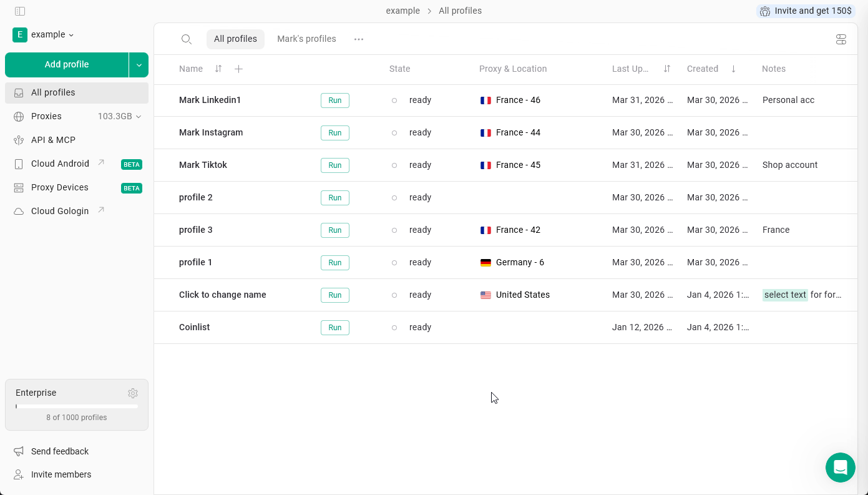Click the Invite members person icon
The image size is (868, 495).
tap(19, 474)
